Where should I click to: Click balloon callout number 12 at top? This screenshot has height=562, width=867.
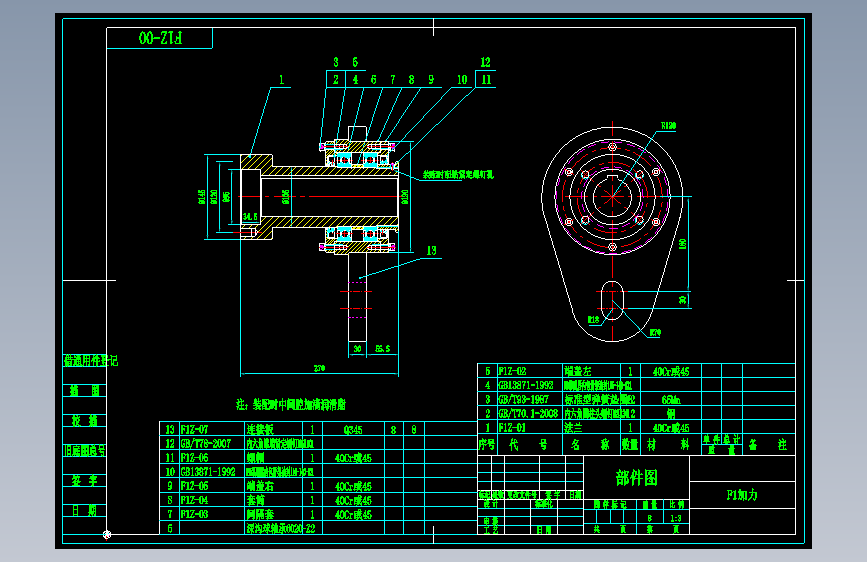485,63
